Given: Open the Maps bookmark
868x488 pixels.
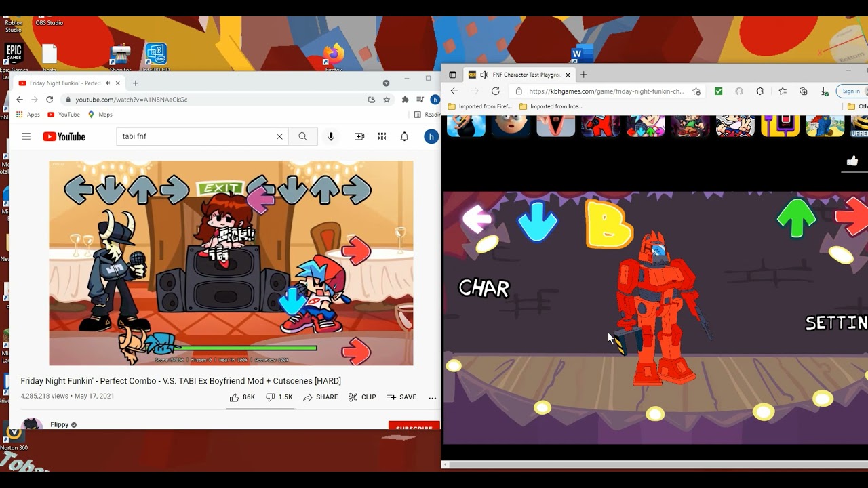Looking at the screenshot, I should [100, 115].
